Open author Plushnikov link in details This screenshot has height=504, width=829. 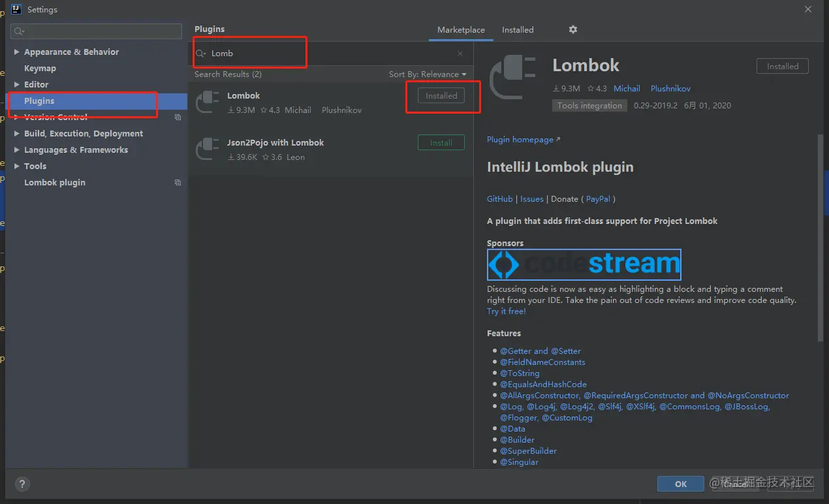[x=670, y=89]
